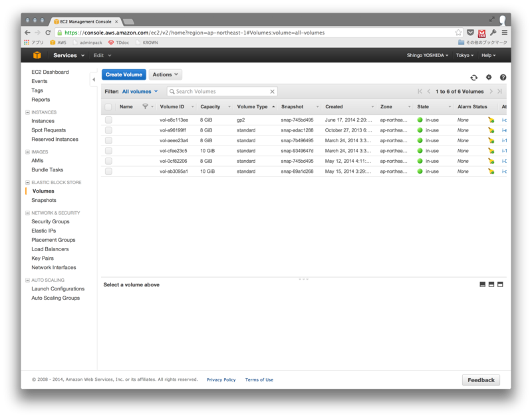The height and width of the screenshot is (418, 532).
Task: Collapse the left navigation sidebar arrow
Action: [x=94, y=80]
